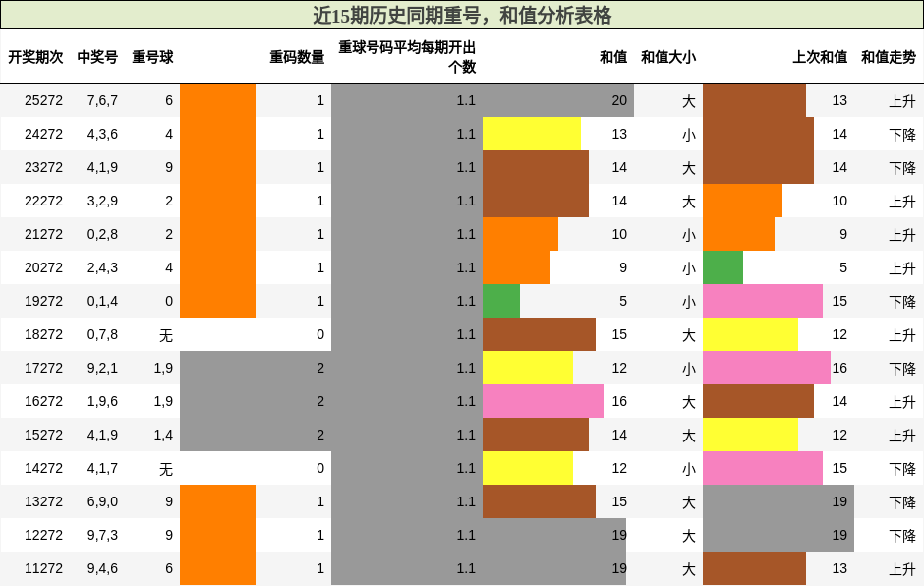
Task: Click the 重球号码平均每期开出个数 column header
Action: click(407, 57)
